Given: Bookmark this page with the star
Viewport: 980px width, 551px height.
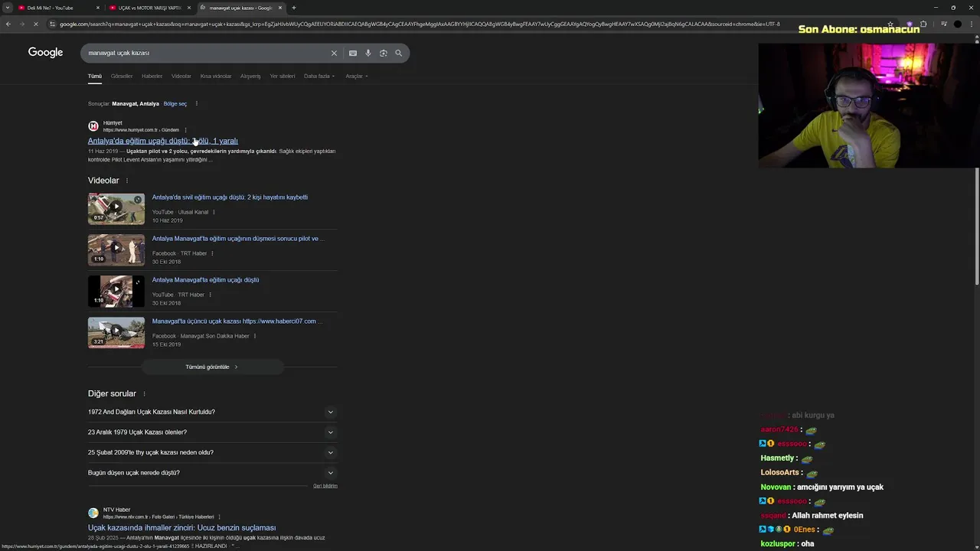Looking at the screenshot, I should pyautogui.click(x=892, y=24).
